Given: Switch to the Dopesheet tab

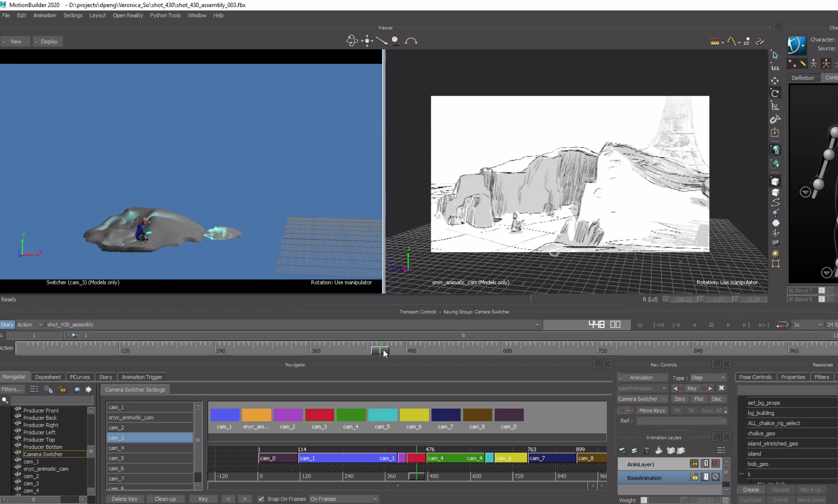Looking at the screenshot, I should [48, 377].
